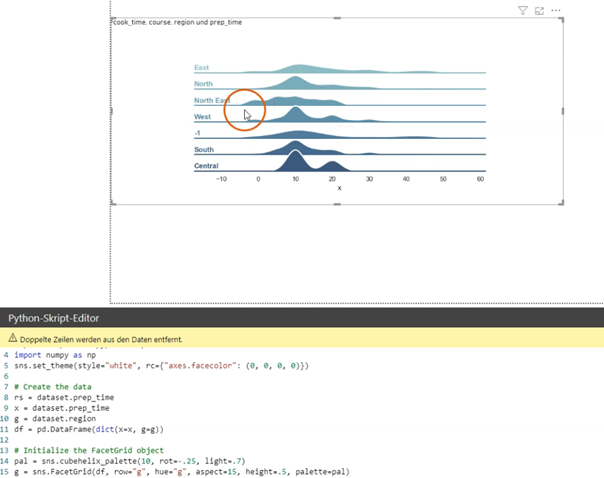Click the East ridge label
The image size is (604, 478).
tap(201, 68)
